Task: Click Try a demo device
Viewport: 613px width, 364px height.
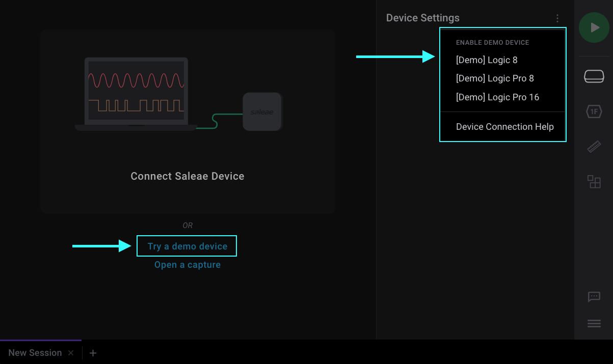Action: [x=186, y=245]
